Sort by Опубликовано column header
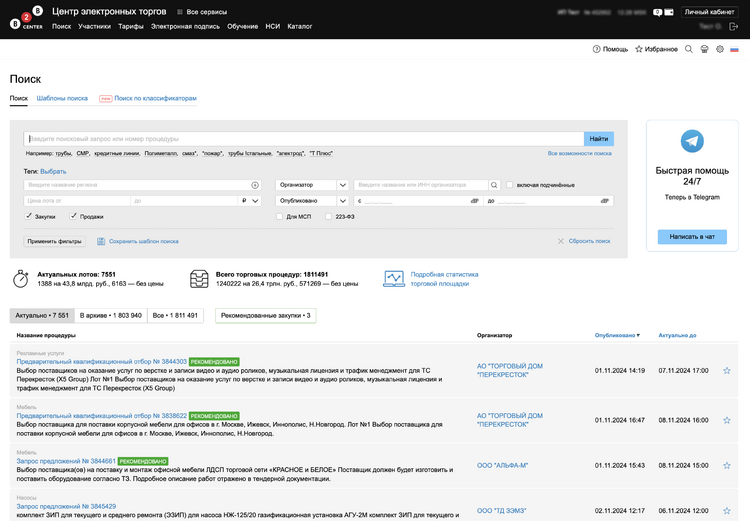750x521 pixels. (x=617, y=335)
